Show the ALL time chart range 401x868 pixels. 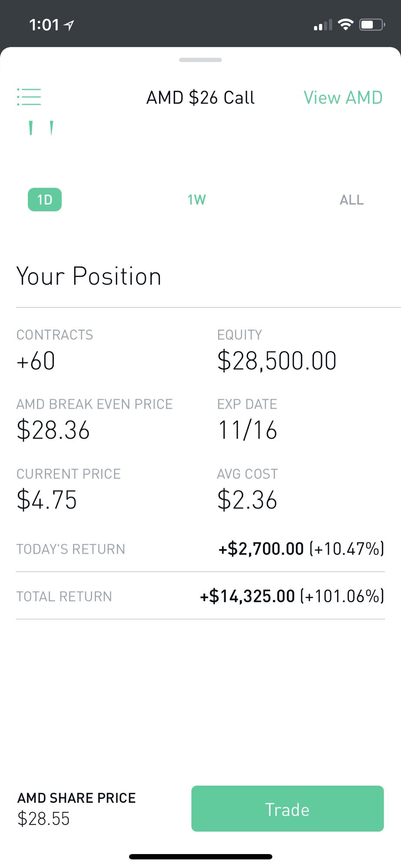click(x=351, y=200)
